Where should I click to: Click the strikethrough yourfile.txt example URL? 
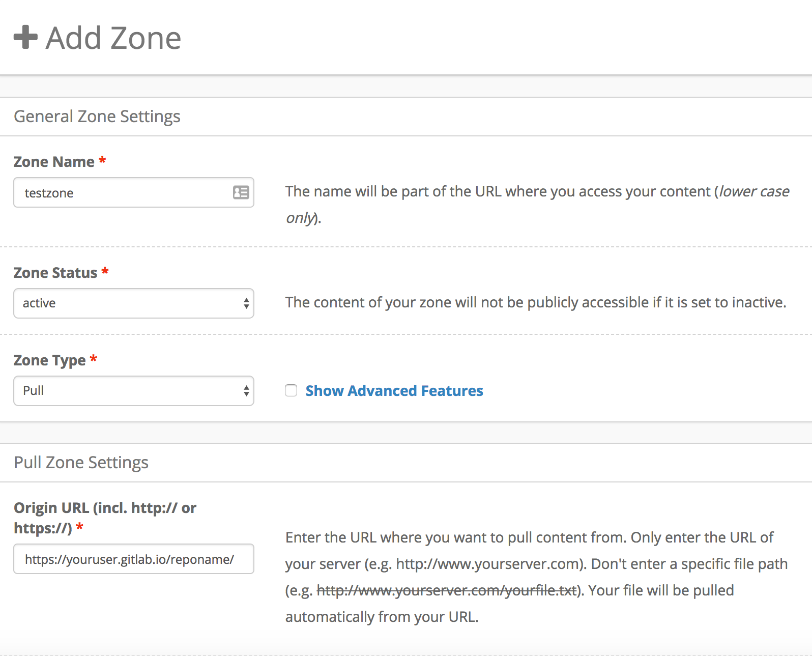tap(446, 590)
